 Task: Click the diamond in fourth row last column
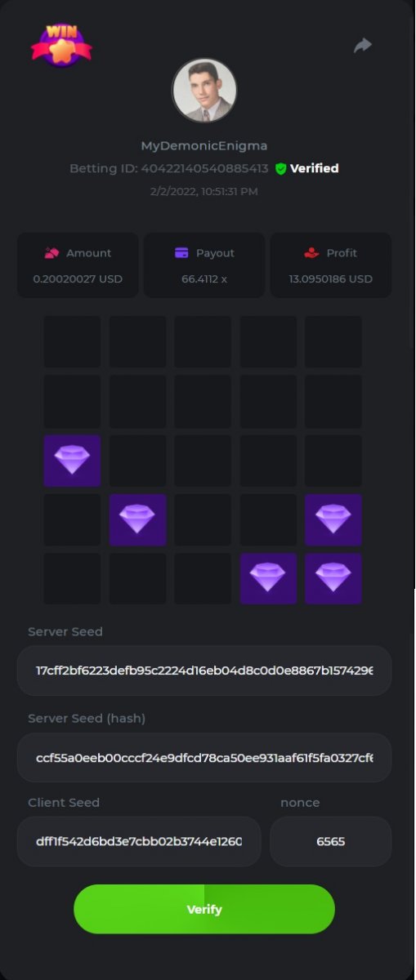pyautogui.click(x=333, y=519)
